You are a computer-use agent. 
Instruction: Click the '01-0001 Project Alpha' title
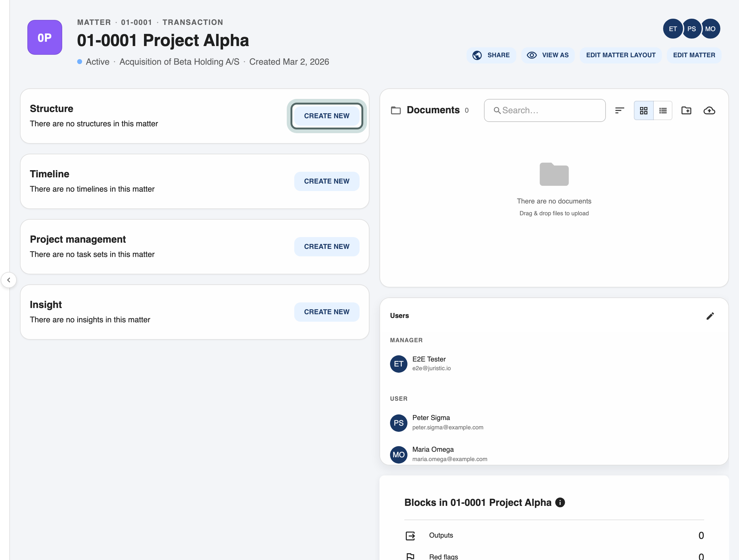[x=163, y=40]
